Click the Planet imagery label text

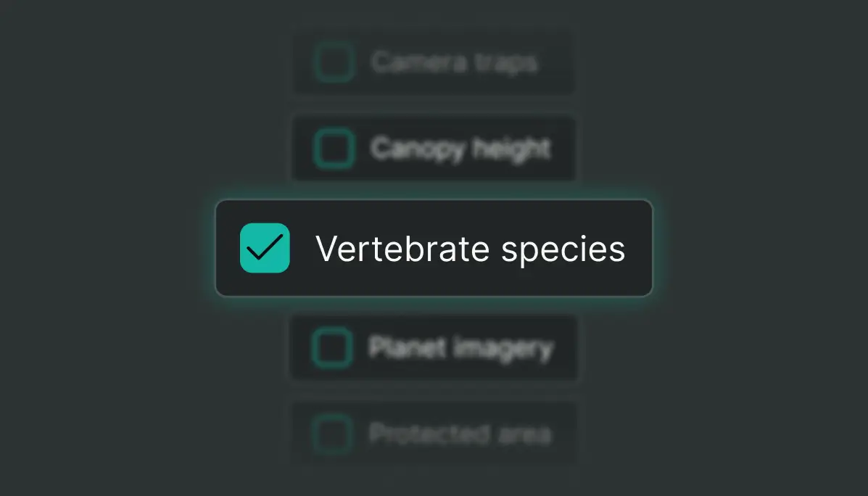point(461,348)
